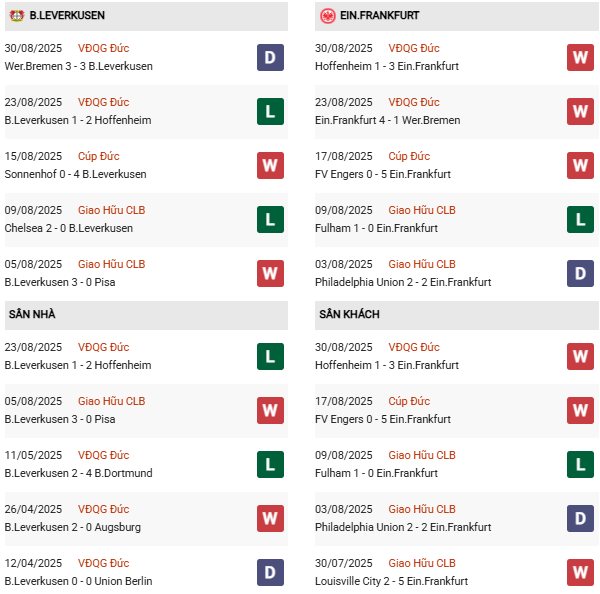Select the B.Leverkusen team header
The width and height of the screenshot is (600, 594).
tap(67, 16)
